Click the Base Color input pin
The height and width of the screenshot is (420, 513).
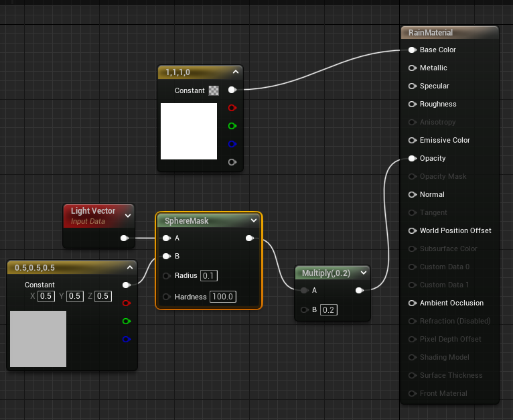coord(413,50)
